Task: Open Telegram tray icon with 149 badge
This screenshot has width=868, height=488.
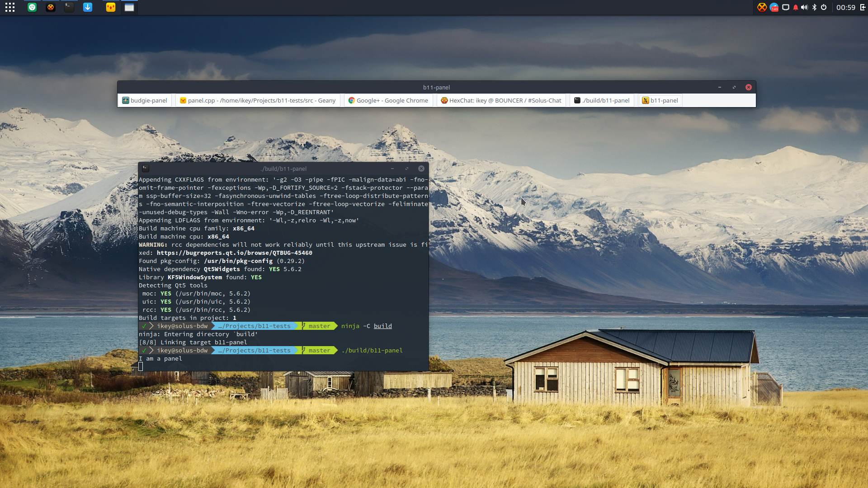Action: pyautogui.click(x=774, y=7)
